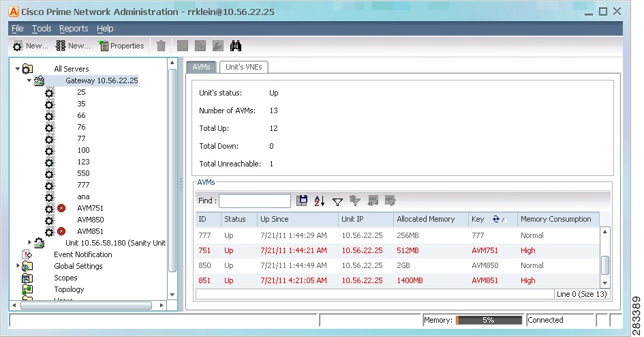Select AVM751 in the tree
Image resolution: width=644 pixels, height=337 pixels.
pos(91,208)
